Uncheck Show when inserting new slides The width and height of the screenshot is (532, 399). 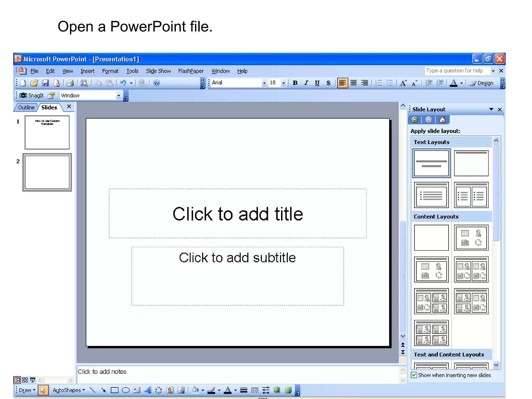414,375
